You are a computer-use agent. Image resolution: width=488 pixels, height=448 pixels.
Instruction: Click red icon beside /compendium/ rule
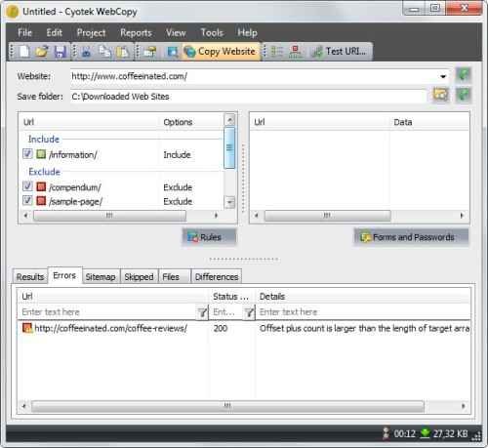41,186
